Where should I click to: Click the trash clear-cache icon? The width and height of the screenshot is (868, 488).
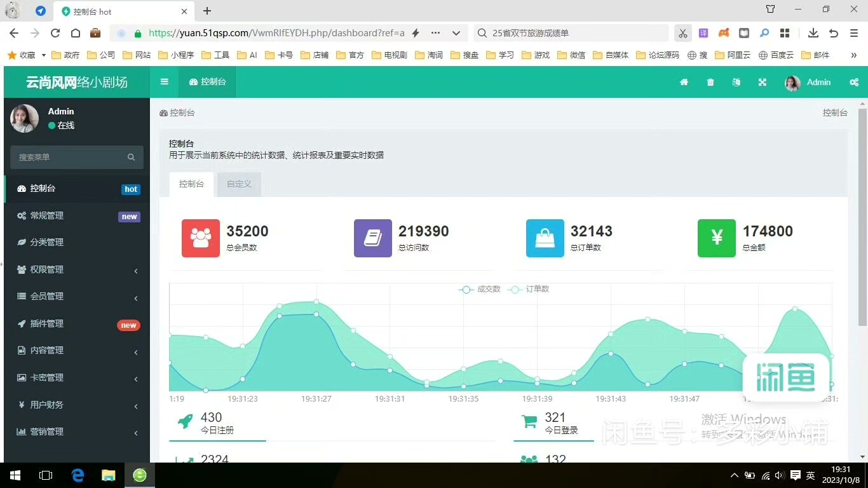point(710,82)
